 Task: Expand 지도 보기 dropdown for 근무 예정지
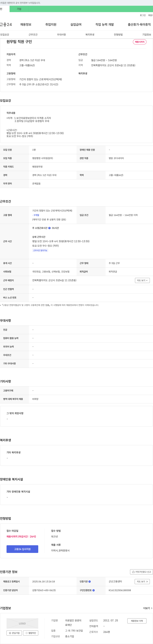point(142,280)
